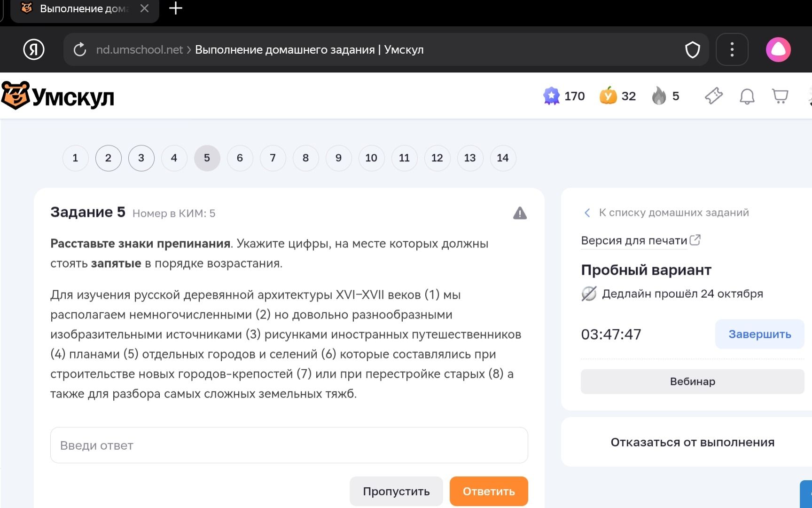Submit answer with Ответить button
This screenshot has height=508, width=812.
tap(489, 491)
